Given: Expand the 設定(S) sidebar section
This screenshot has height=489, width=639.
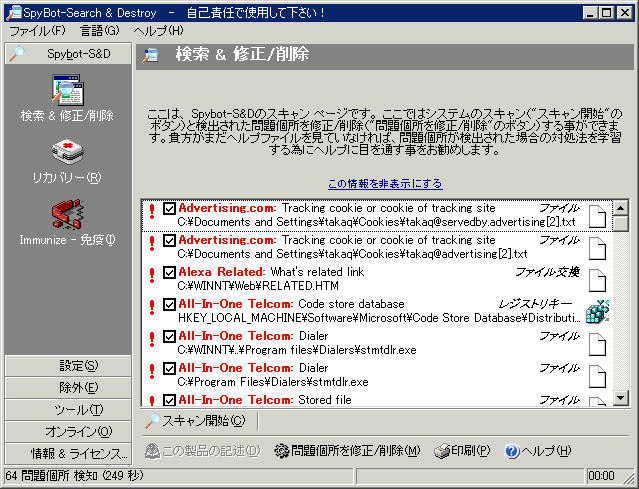Looking at the screenshot, I should pyautogui.click(x=68, y=366).
